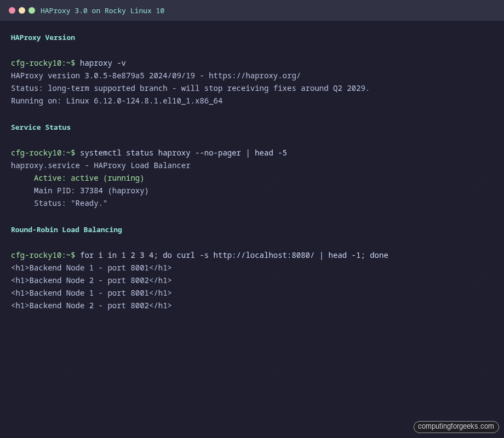The width and height of the screenshot is (504, 438).
Task: Select the long-term supported branch status line
Action: (189, 88)
